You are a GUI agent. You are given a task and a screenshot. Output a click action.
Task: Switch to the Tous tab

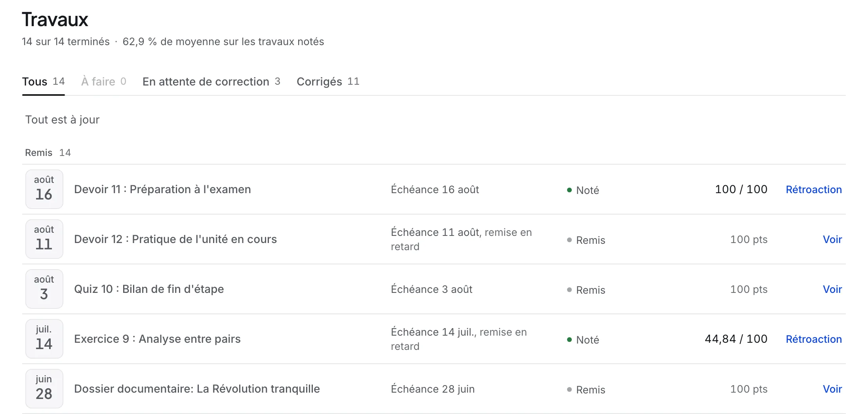(44, 82)
